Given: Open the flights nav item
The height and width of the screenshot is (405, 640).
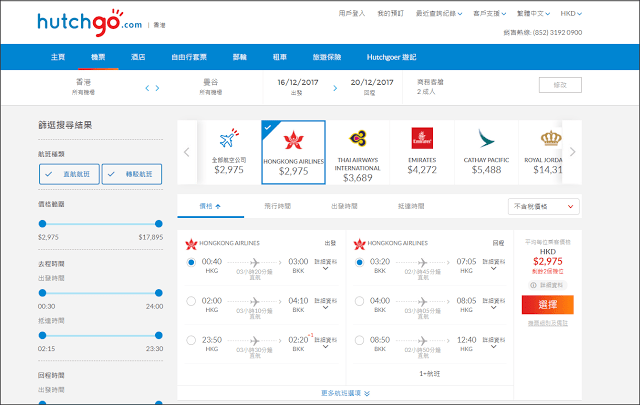Looking at the screenshot, I should click(x=98, y=57).
